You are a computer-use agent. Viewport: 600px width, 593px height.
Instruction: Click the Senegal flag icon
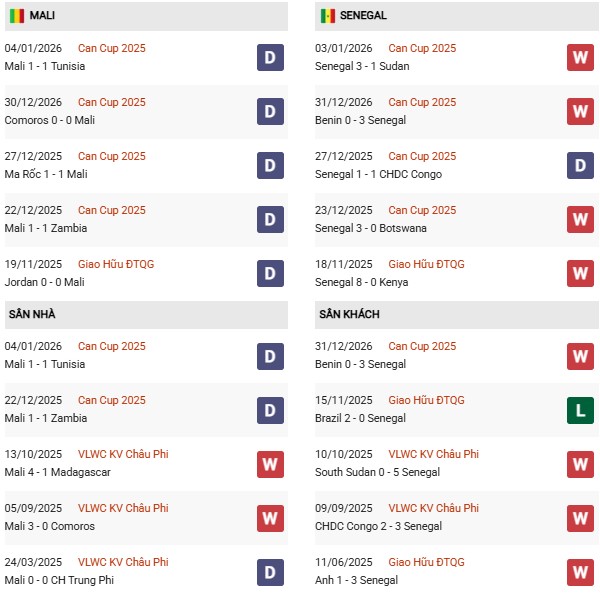(x=328, y=16)
